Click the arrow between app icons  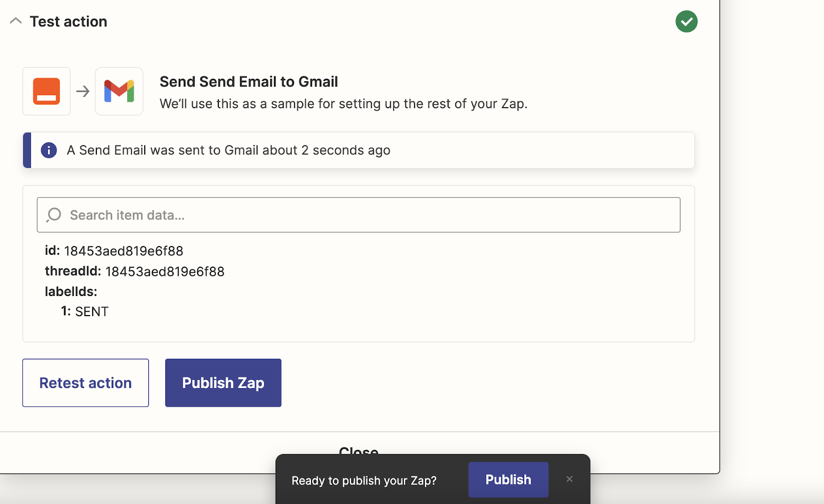[83, 92]
